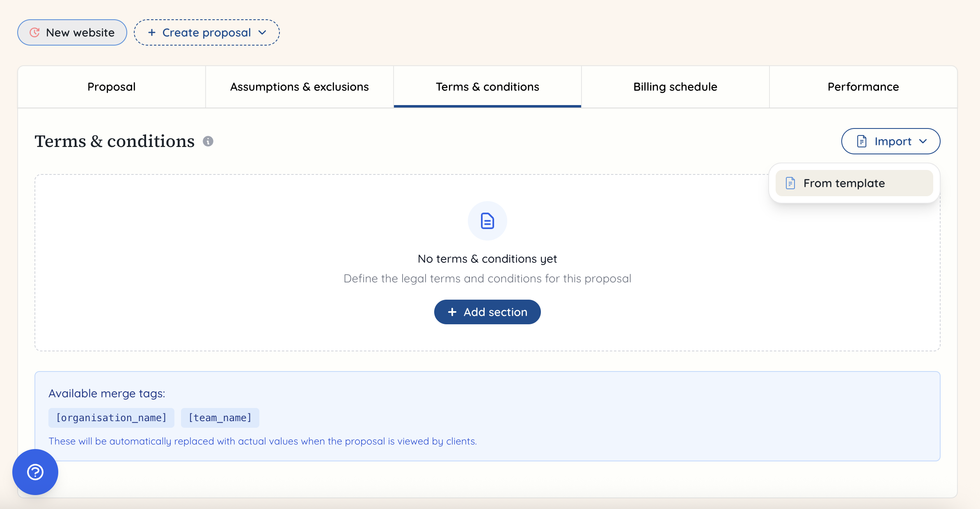The width and height of the screenshot is (980, 509).
Task: Click the info icon beside Terms & conditions heading
Action: click(208, 142)
